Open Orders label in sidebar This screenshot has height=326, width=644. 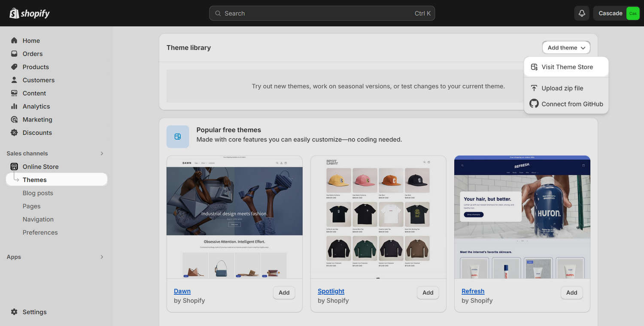pos(33,54)
